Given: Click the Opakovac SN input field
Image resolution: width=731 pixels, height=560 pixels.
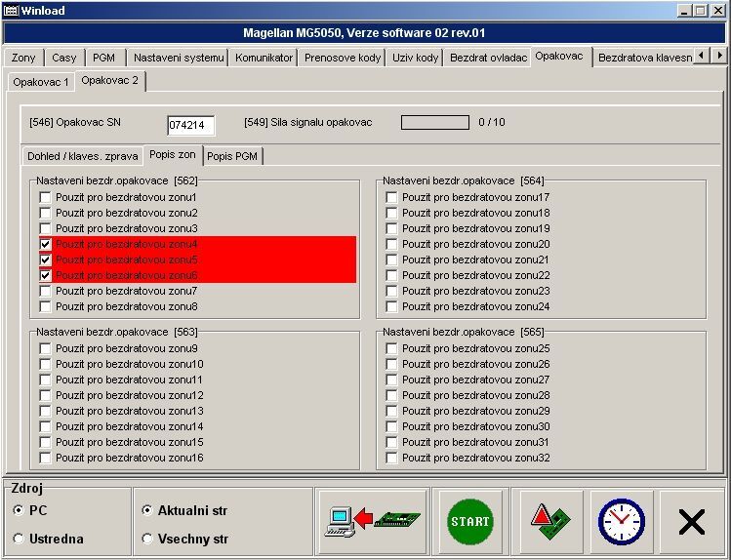Looking at the screenshot, I should coord(190,125).
